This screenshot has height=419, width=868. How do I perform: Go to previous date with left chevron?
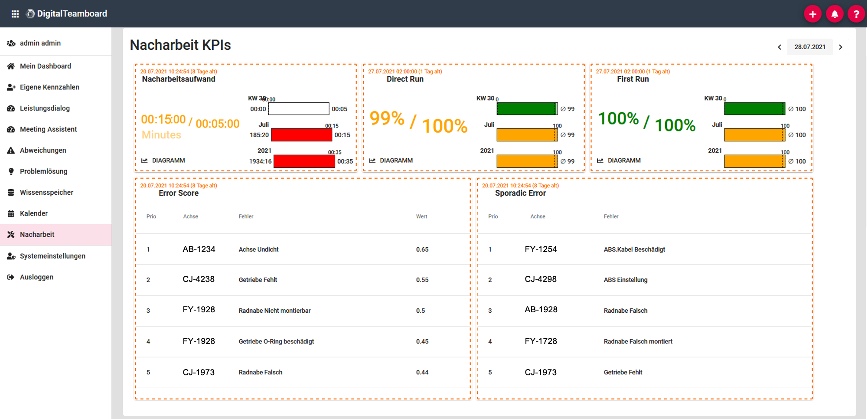pos(780,47)
